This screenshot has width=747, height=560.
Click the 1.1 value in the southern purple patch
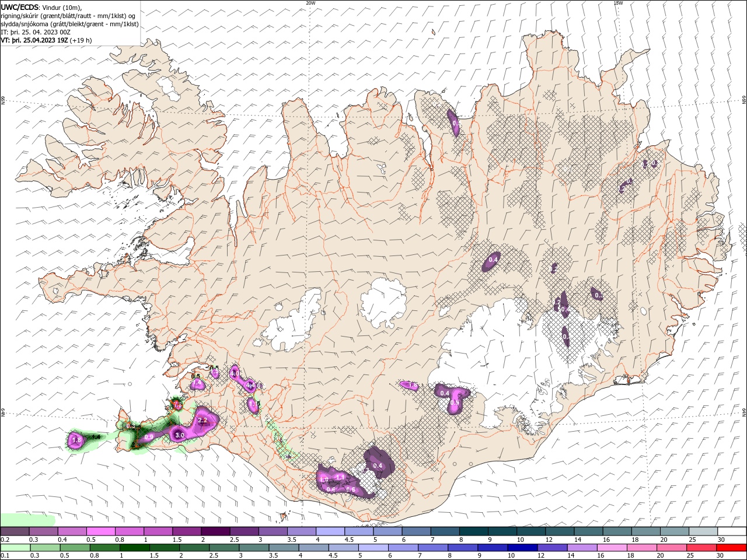pyautogui.click(x=341, y=477)
